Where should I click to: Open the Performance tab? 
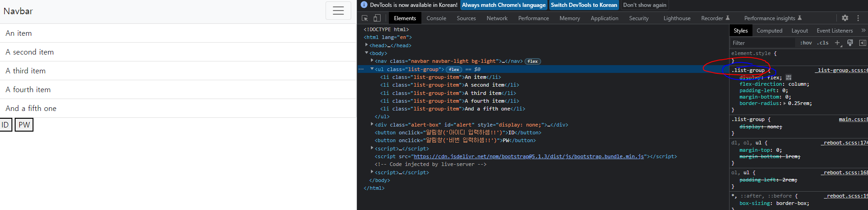tap(533, 18)
